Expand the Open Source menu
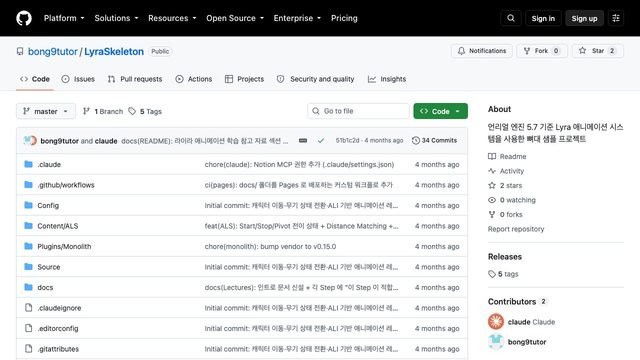640x360 pixels. 235,18
